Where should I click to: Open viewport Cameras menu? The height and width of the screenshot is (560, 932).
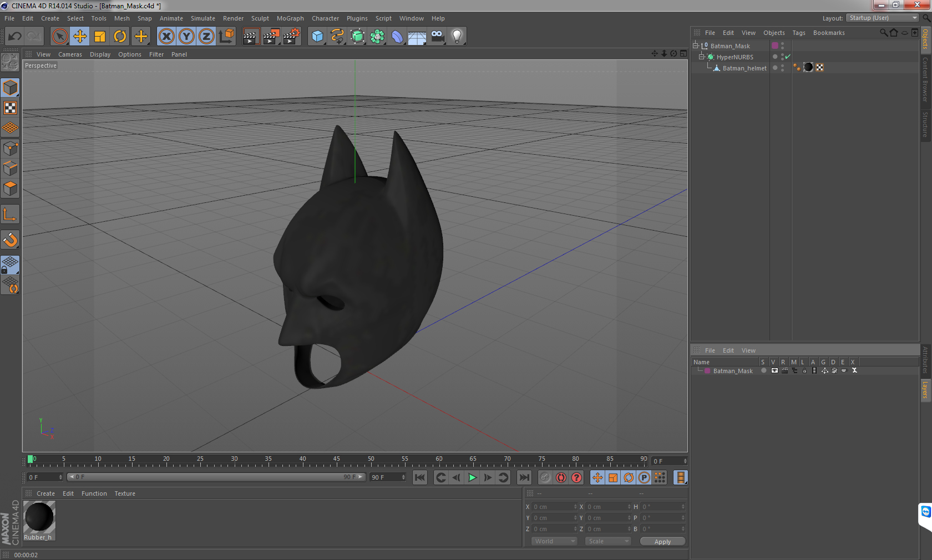click(70, 54)
